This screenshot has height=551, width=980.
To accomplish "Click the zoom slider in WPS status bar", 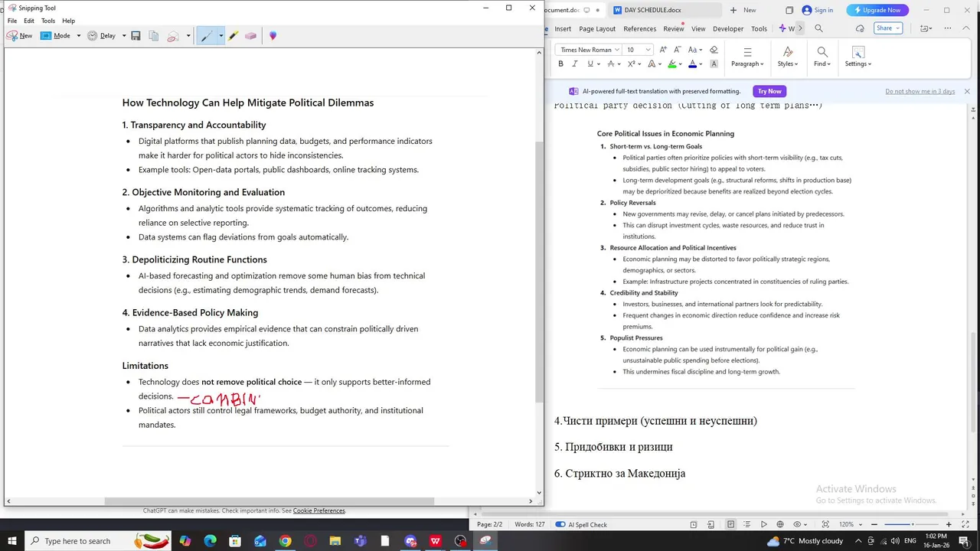I will point(913,524).
